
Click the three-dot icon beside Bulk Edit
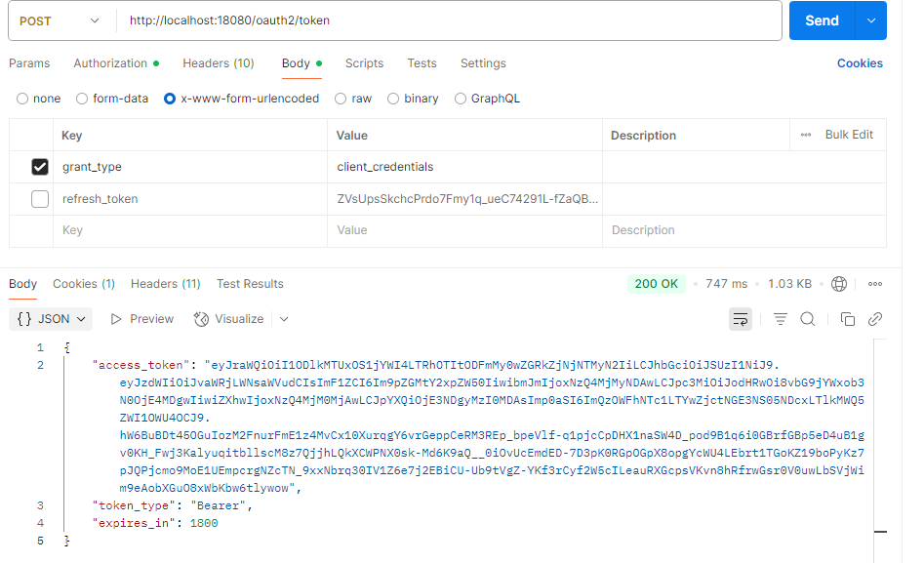pyautogui.click(x=806, y=135)
